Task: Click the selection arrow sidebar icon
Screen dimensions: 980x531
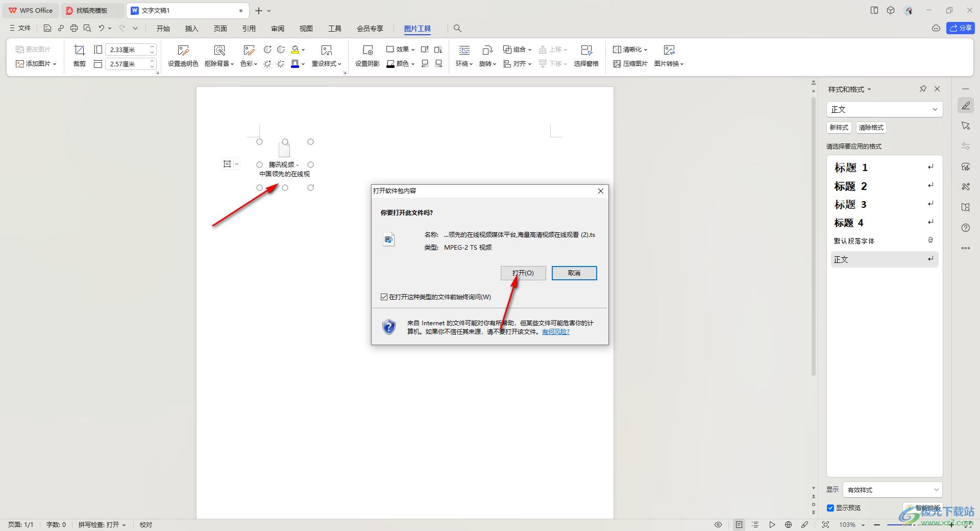Action: [x=966, y=126]
